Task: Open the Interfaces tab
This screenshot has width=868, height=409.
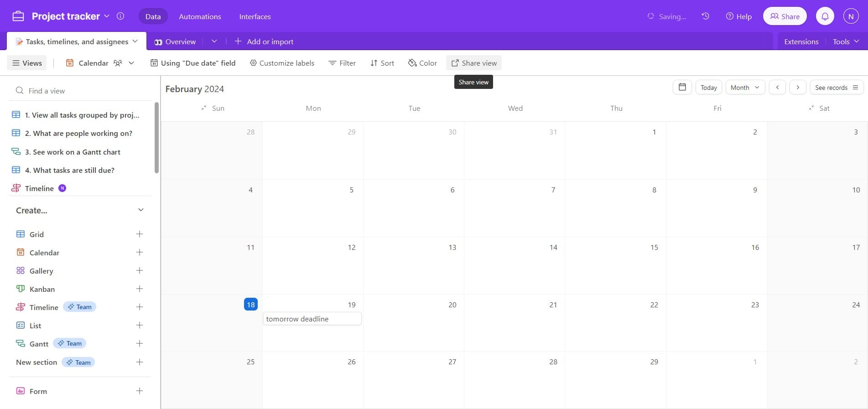Action: coord(255,16)
